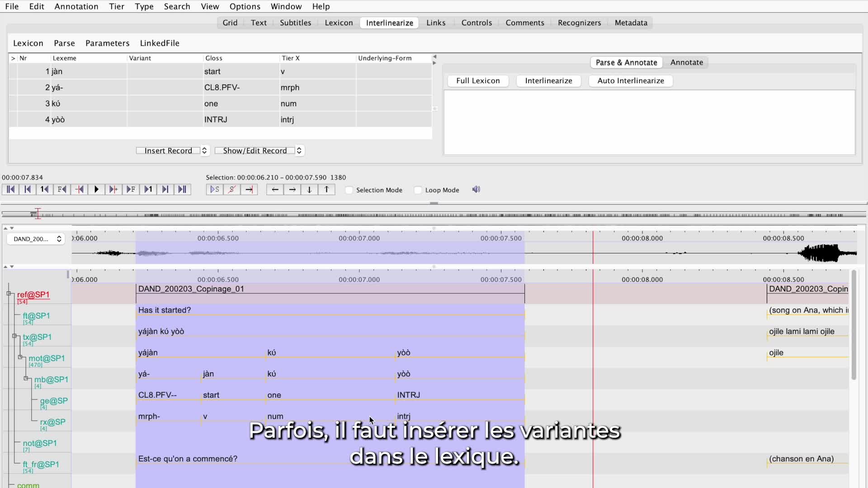Image resolution: width=868 pixels, height=488 pixels.
Task: Jump to the beginning of media
Action: tap(10, 189)
